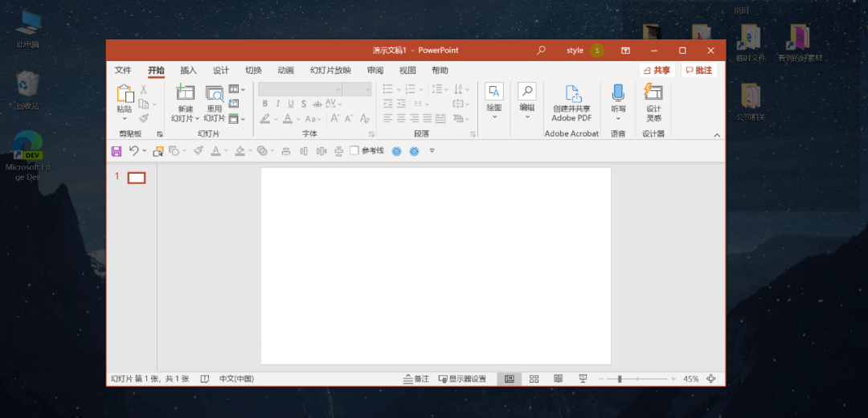Click the Decrease indent icon
Screen dimensions: 868x418
click(x=388, y=104)
